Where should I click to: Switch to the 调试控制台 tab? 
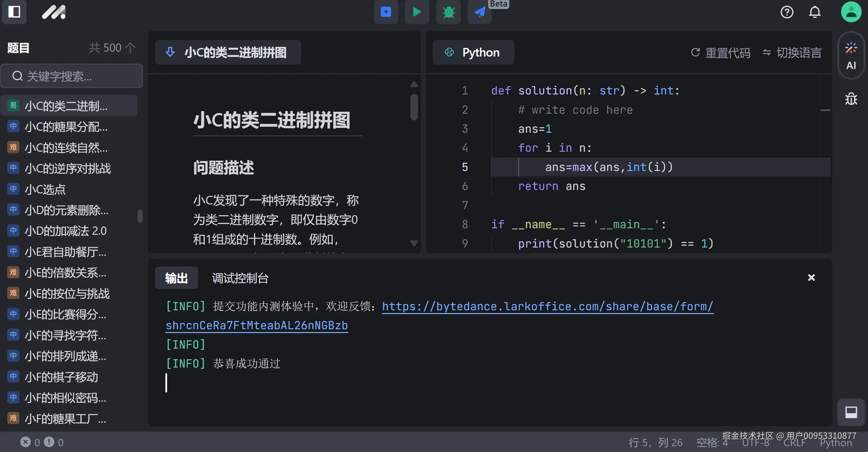point(240,278)
